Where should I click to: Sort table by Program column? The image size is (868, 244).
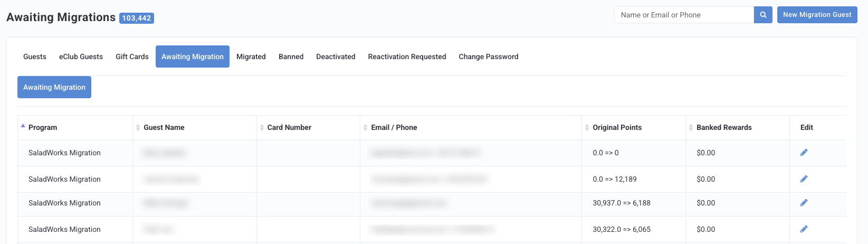pos(43,127)
